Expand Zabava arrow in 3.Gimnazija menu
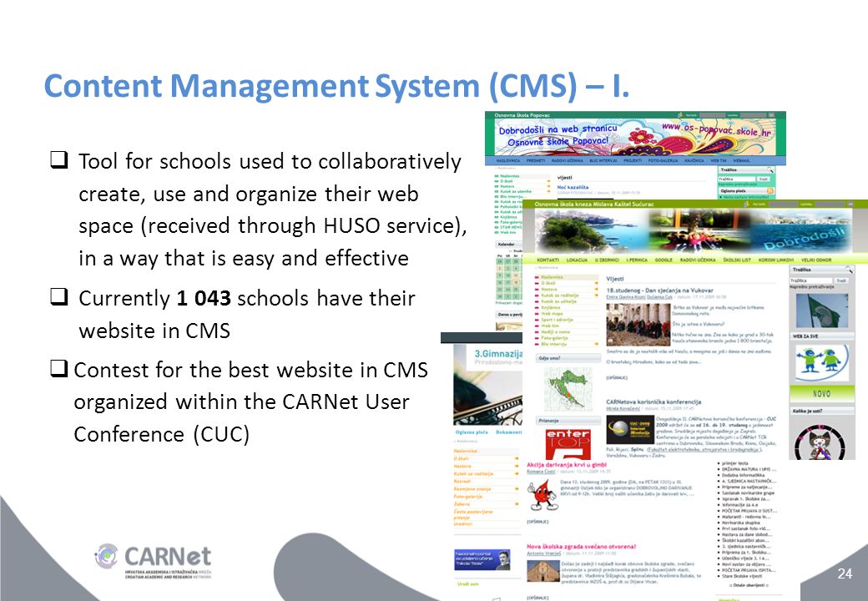This screenshot has width=868, height=601. (x=517, y=503)
